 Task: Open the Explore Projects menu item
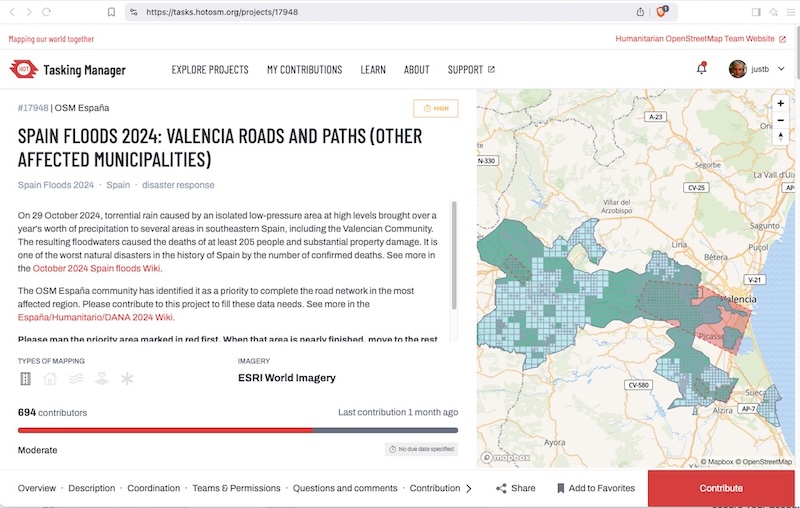(210, 70)
